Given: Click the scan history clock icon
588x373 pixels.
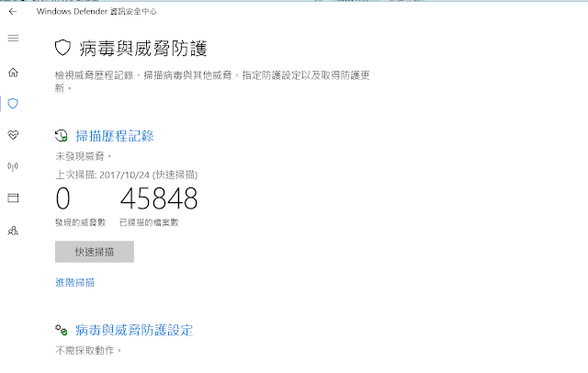Looking at the screenshot, I should tap(62, 136).
